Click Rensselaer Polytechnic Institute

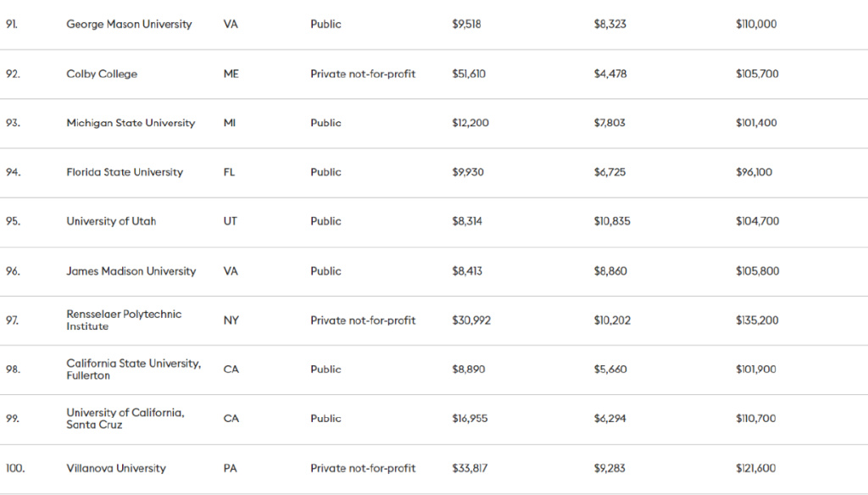click(124, 320)
